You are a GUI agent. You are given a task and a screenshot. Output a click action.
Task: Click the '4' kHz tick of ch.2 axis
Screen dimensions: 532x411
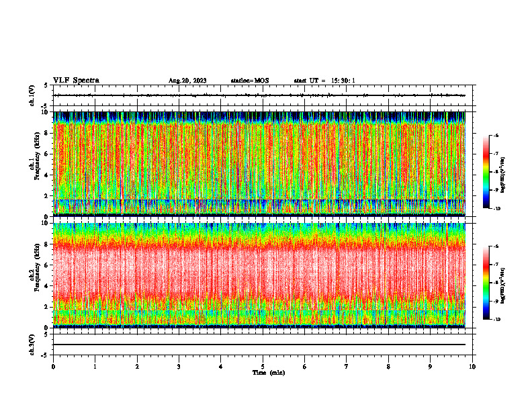point(47,286)
